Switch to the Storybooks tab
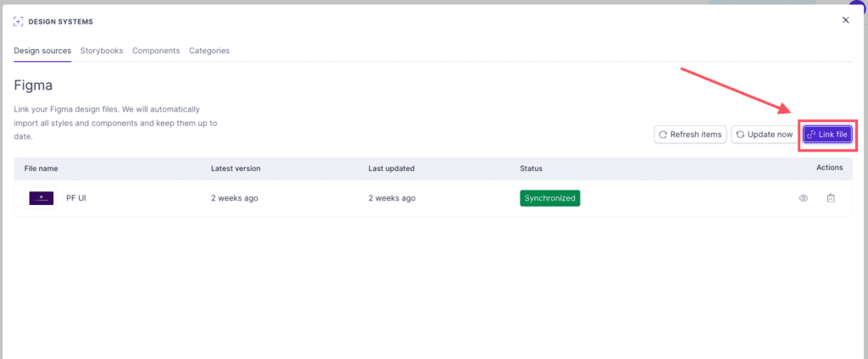 (x=102, y=50)
